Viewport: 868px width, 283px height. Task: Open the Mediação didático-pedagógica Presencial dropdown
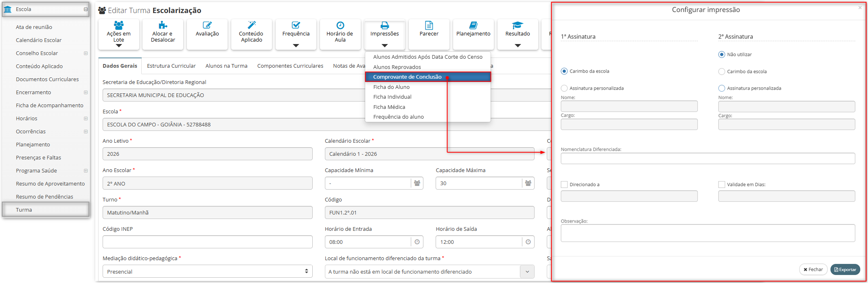(x=207, y=271)
